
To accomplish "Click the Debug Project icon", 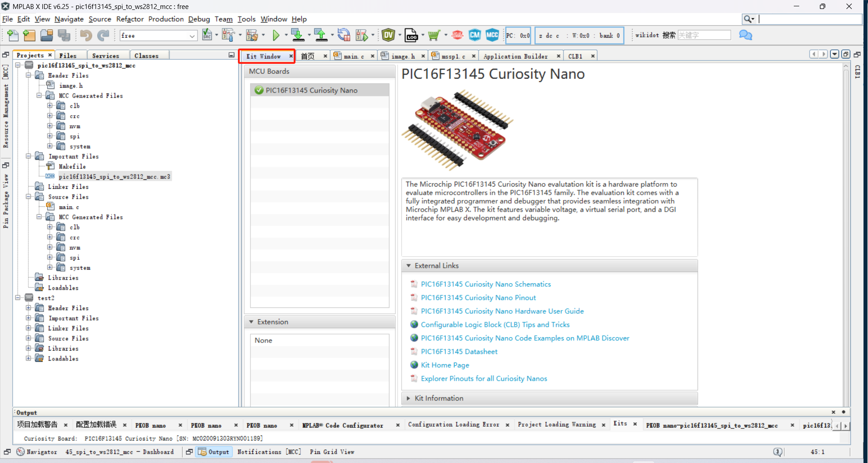I will coord(362,35).
